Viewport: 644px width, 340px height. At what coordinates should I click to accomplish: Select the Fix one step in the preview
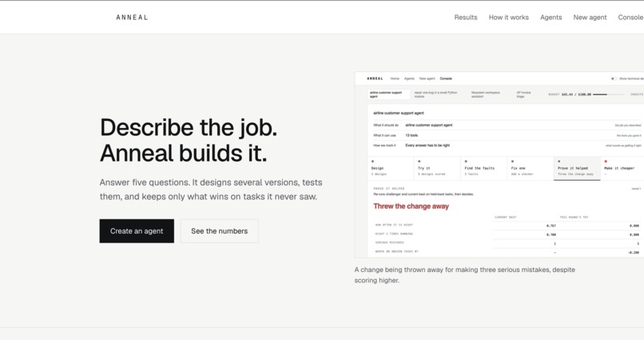(530, 168)
